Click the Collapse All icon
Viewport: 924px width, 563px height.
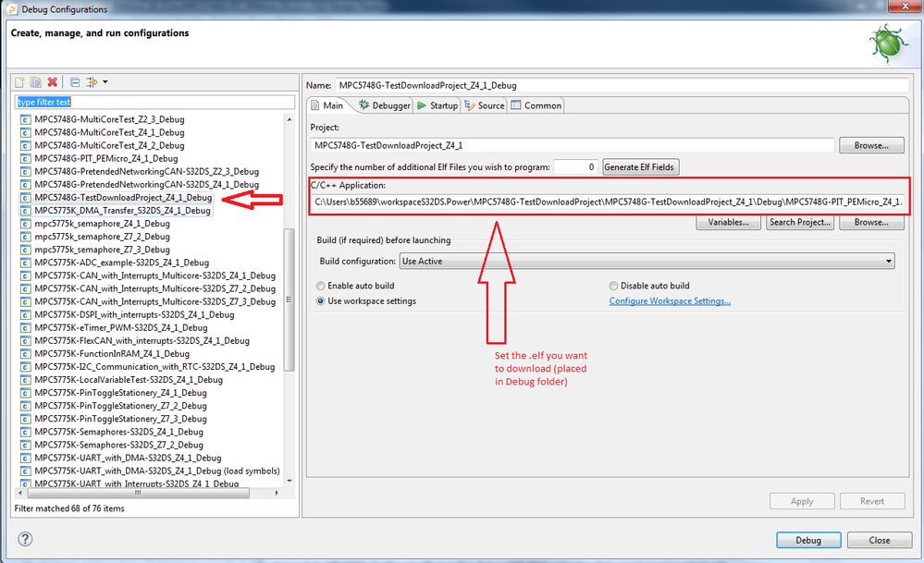pos(75,82)
